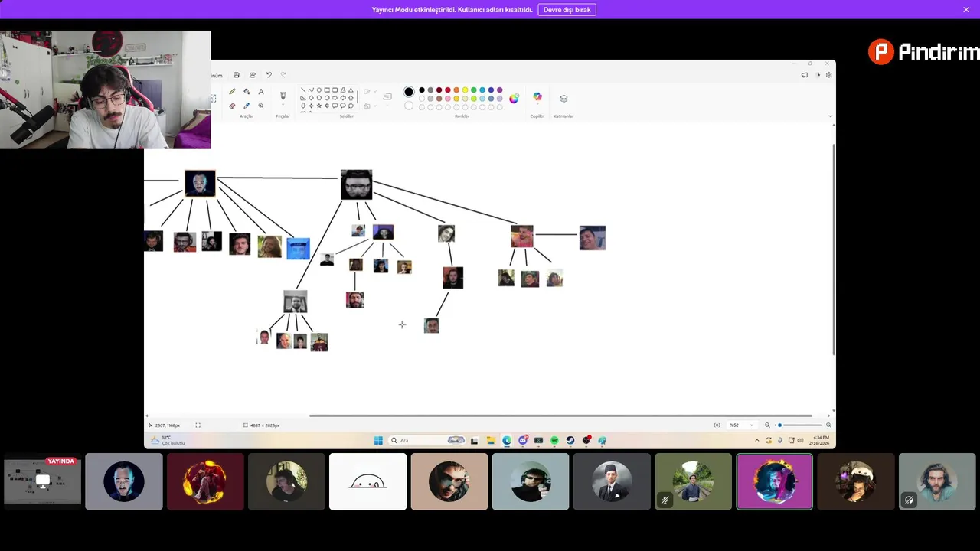
Task: Open Paint settings gear
Action: click(x=828, y=75)
